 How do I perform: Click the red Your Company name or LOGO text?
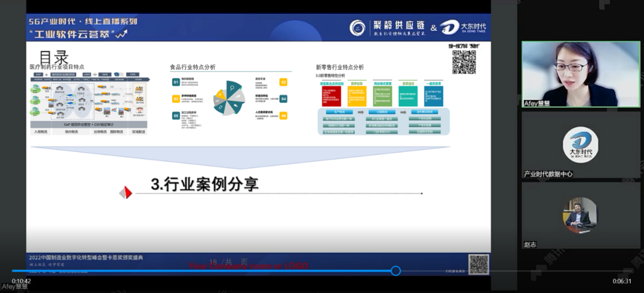(248, 266)
